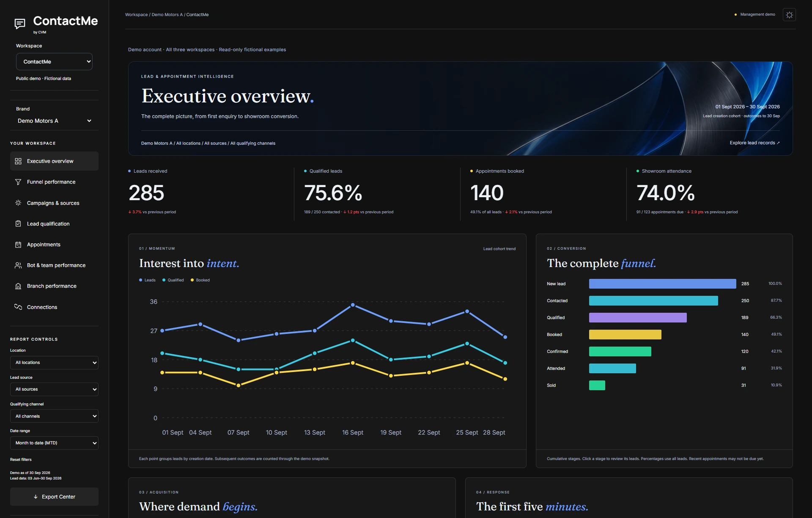This screenshot has width=812, height=518.
Task: Click the 66.3% Qualified percentage
Action: click(x=776, y=317)
